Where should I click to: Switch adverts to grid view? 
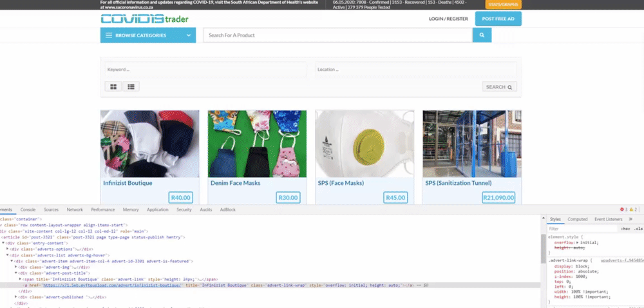coord(113,86)
